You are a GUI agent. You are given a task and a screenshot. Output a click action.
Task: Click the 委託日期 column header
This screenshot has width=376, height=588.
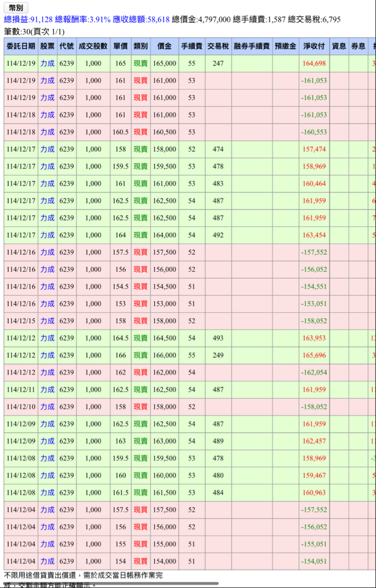click(21, 46)
